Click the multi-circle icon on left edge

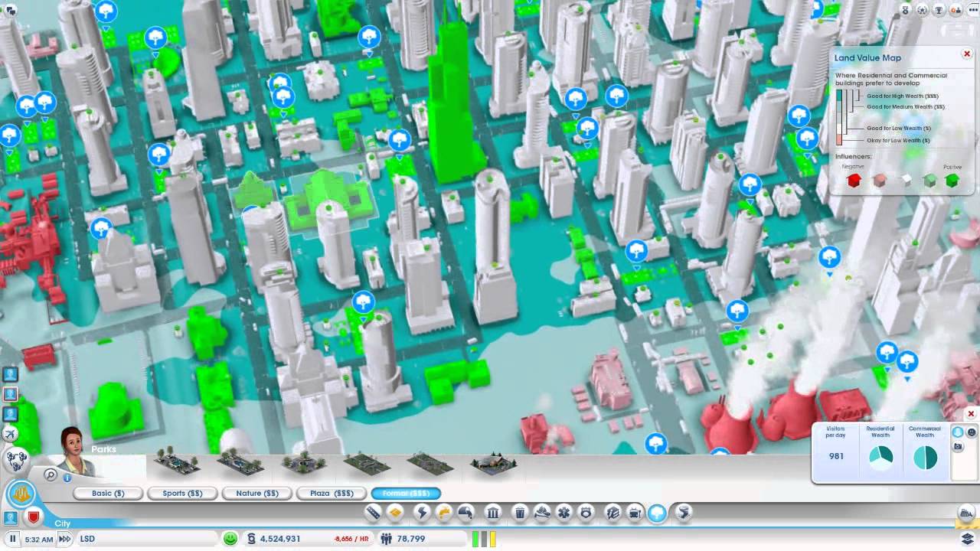[15, 460]
